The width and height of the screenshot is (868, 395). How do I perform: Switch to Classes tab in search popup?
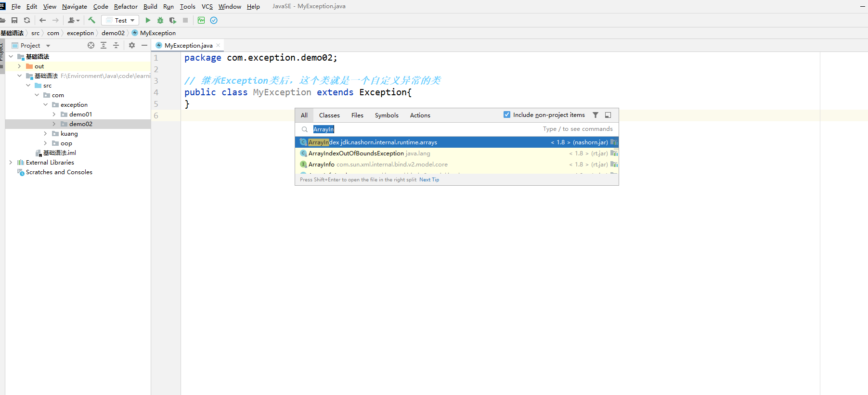[329, 115]
